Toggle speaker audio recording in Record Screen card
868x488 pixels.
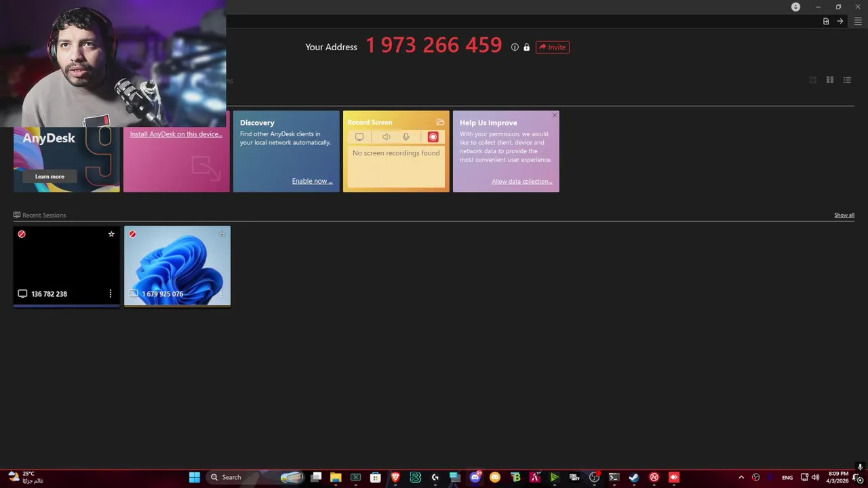(x=386, y=137)
